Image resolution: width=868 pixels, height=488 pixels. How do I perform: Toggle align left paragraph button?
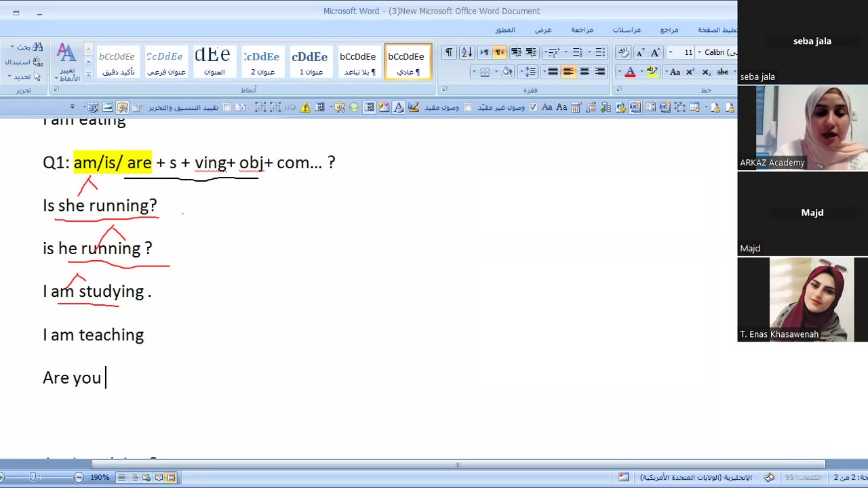[568, 72]
